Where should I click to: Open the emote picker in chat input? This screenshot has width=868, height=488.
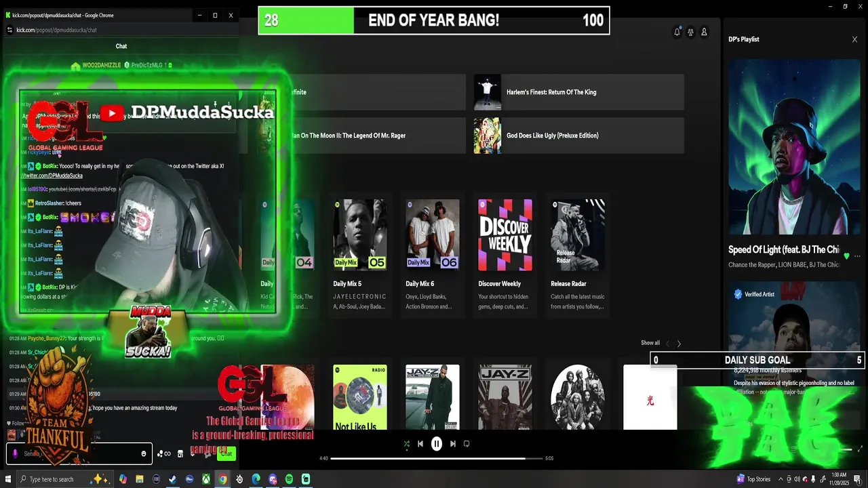point(143,454)
